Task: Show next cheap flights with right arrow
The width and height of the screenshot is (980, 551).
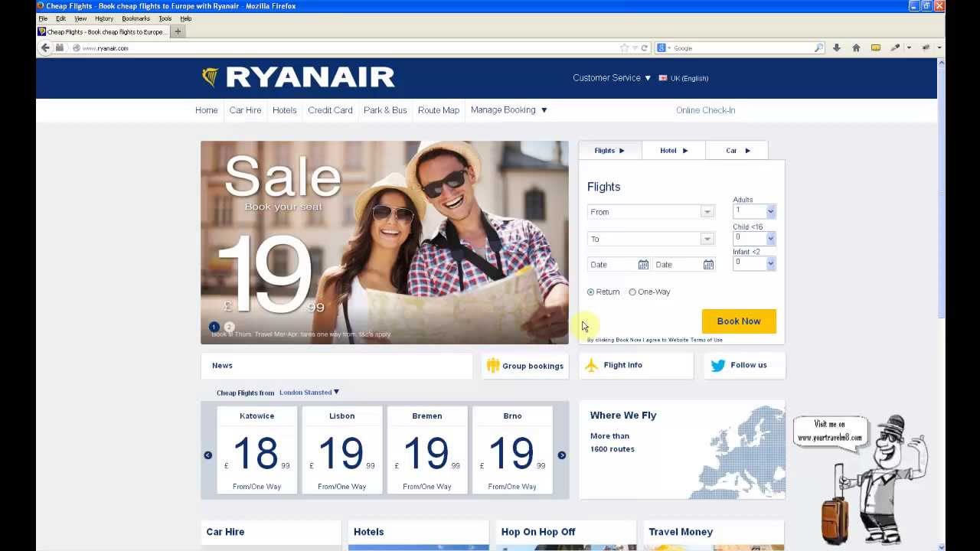Action: coord(561,455)
